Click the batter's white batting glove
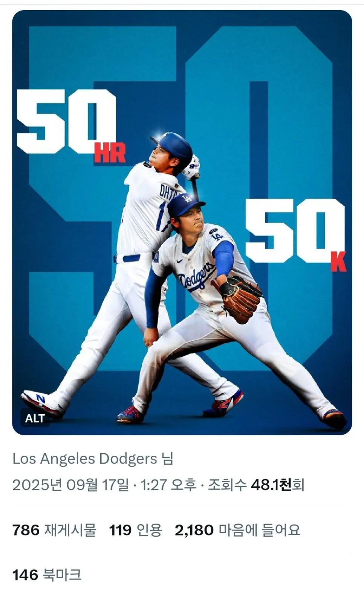This screenshot has width=364, height=591. tap(191, 168)
